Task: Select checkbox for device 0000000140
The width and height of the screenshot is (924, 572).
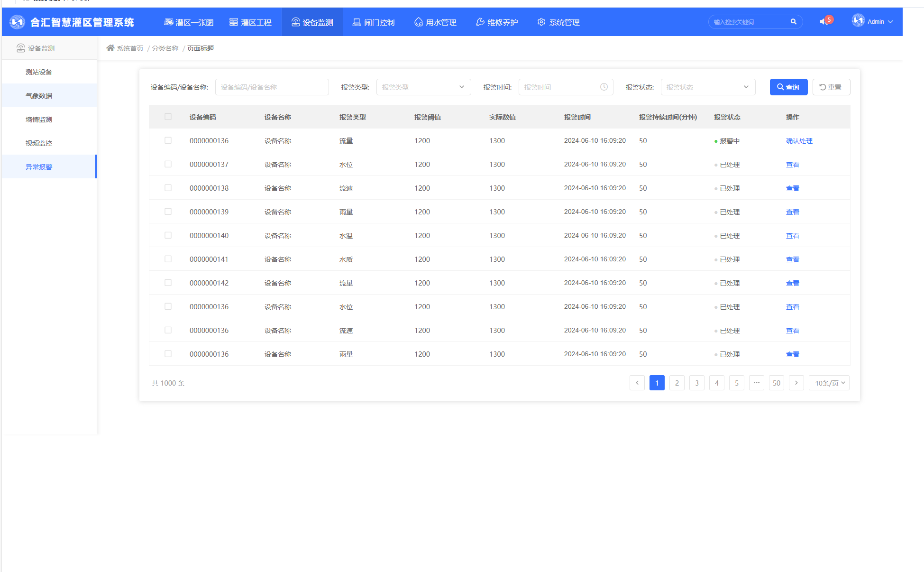Action: (168, 235)
